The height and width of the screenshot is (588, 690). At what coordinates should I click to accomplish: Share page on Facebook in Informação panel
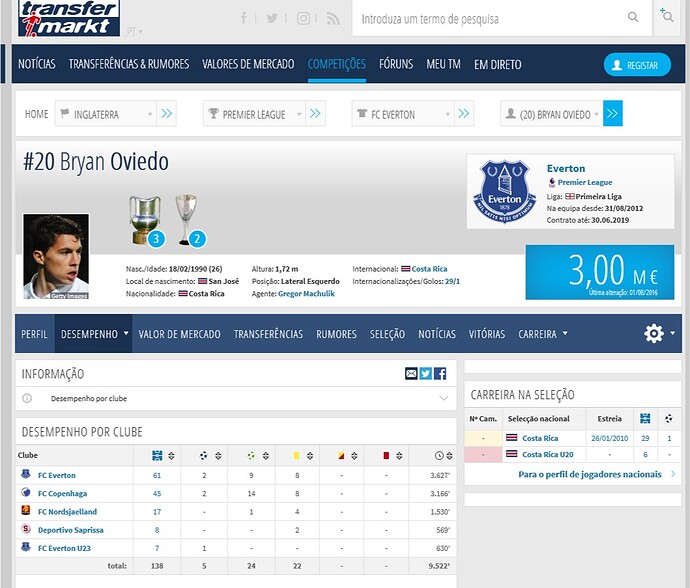(x=440, y=374)
